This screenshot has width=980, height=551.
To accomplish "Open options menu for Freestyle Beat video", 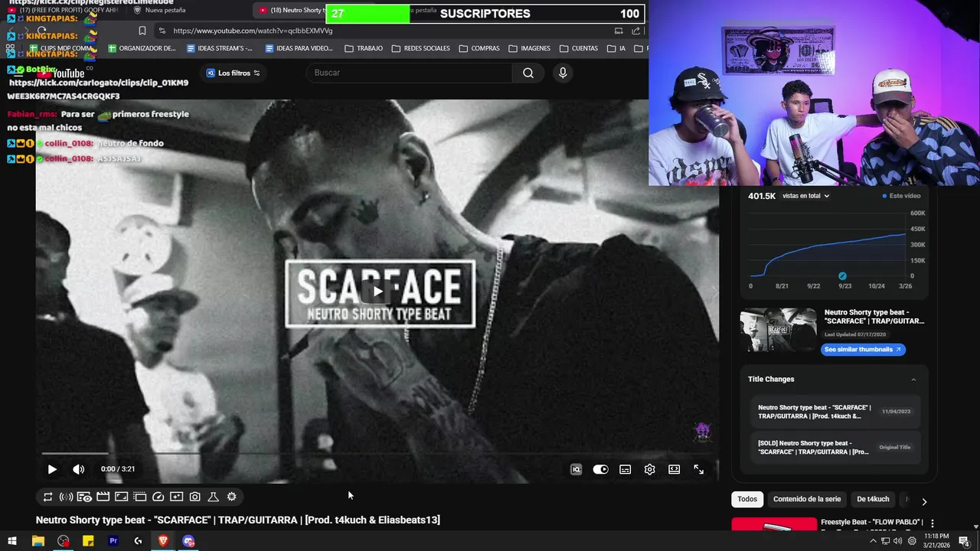I will (933, 523).
